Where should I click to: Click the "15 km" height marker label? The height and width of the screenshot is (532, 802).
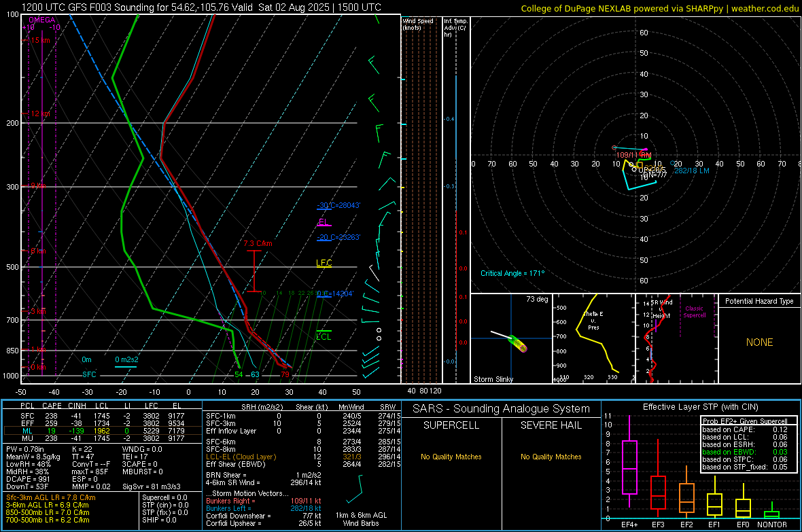point(40,40)
